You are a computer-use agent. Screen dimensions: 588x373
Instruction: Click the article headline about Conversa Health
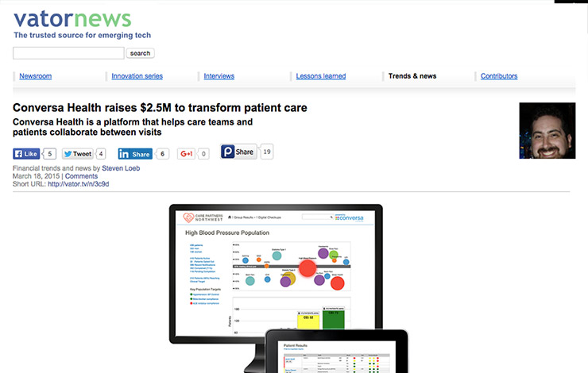coord(160,108)
